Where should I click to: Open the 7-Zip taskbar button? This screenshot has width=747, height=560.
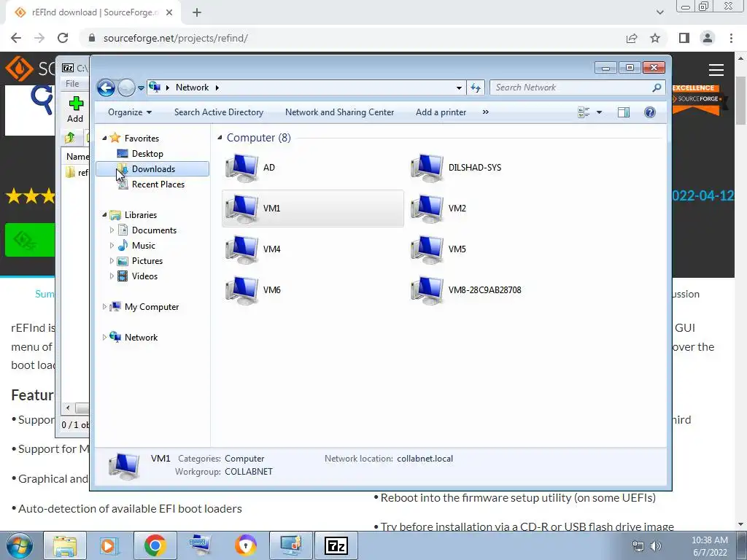[x=336, y=545]
